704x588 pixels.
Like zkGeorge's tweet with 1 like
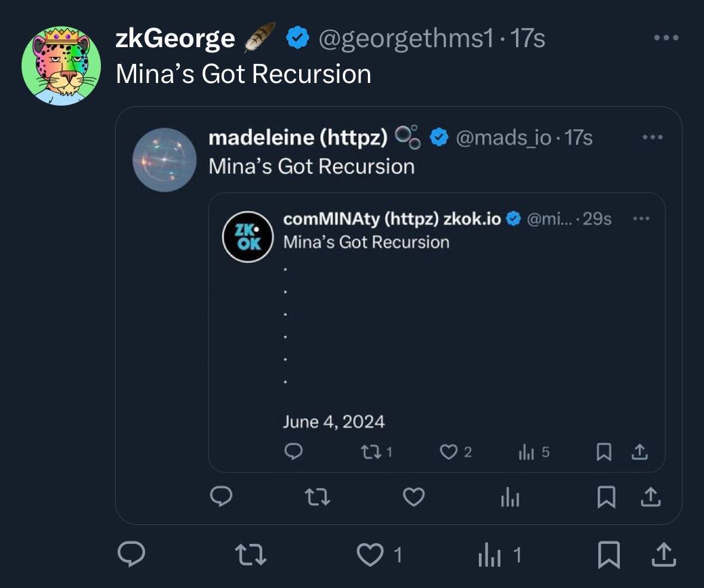[370, 556]
